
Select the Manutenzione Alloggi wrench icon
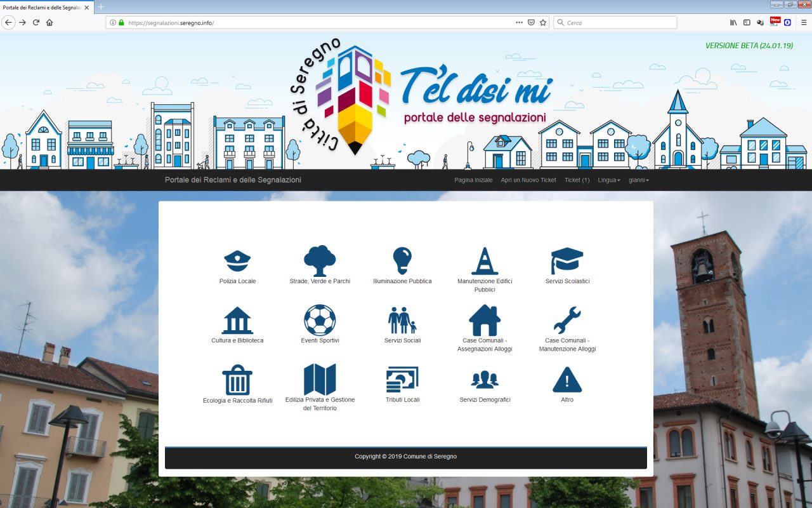tap(567, 320)
